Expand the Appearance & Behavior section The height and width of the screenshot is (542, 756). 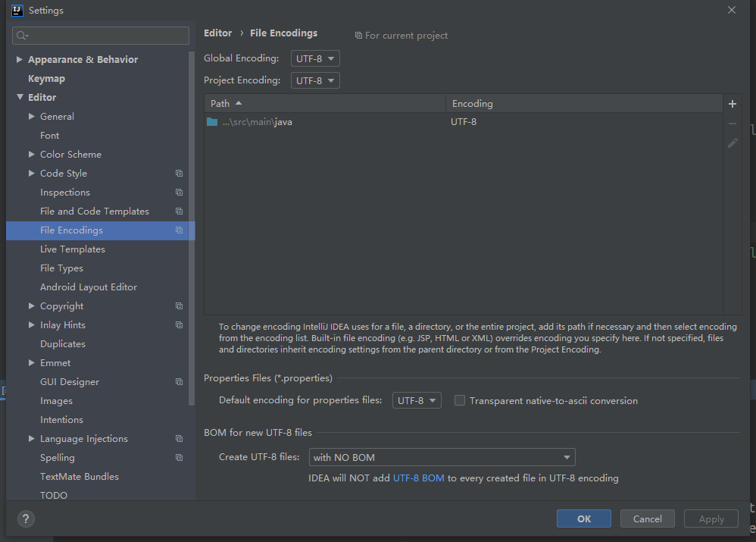point(19,59)
